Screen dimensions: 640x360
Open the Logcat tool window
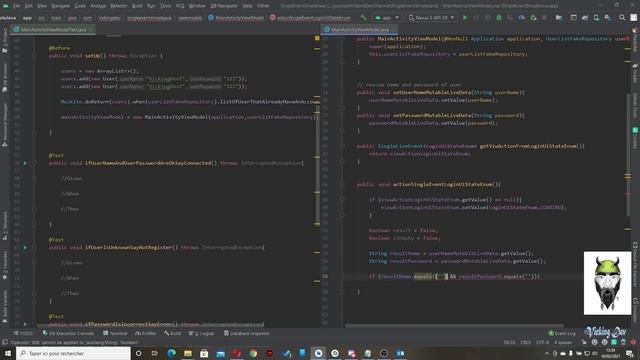click(x=201, y=333)
